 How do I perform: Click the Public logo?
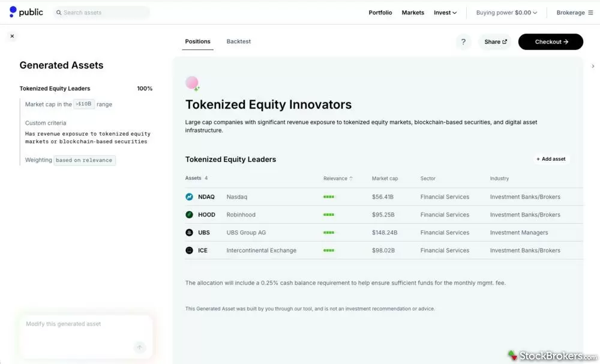point(26,12)
